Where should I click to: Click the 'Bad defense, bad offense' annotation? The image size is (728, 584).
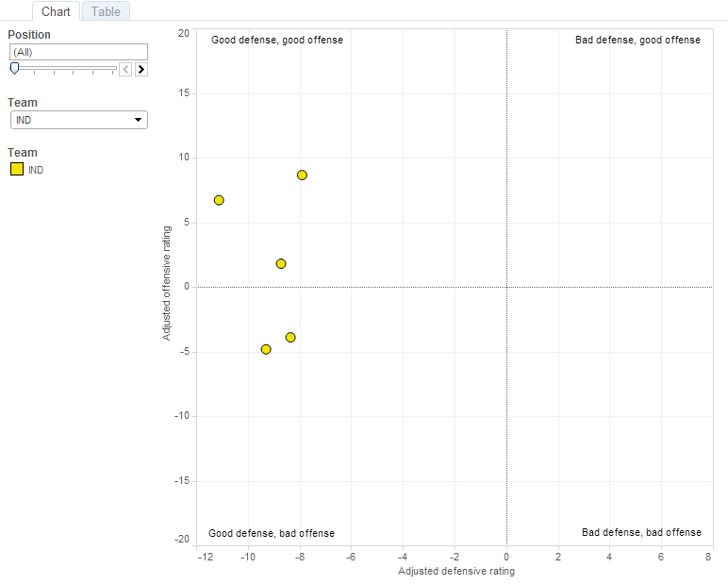point(641,533)
